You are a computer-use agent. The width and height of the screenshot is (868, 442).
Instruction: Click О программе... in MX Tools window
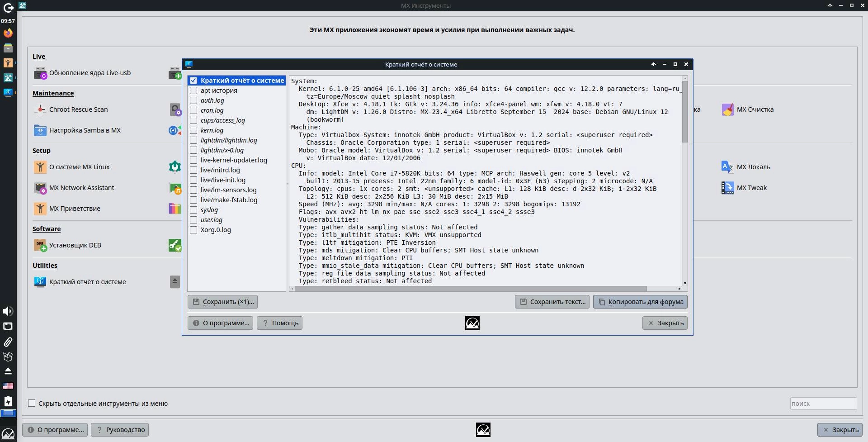pyautogui.click(x=55, y=430)
